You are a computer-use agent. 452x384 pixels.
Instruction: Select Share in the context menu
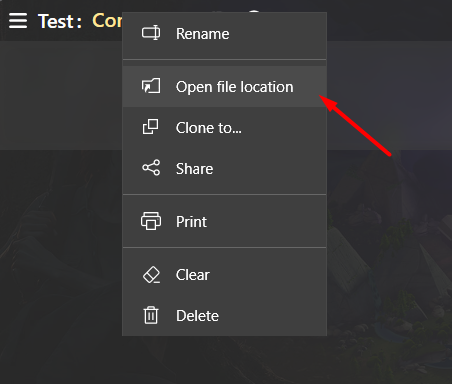pos(224,169)
